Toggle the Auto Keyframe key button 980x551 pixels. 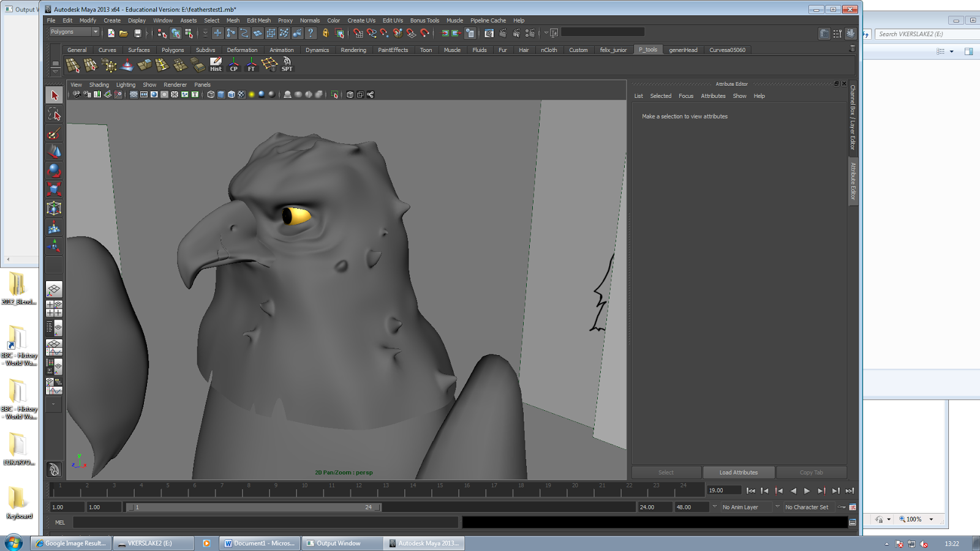tap(842, 507)
